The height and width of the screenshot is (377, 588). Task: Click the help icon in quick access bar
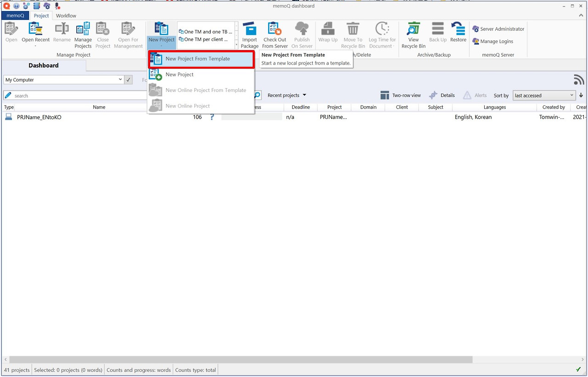(x=17, y=6)
